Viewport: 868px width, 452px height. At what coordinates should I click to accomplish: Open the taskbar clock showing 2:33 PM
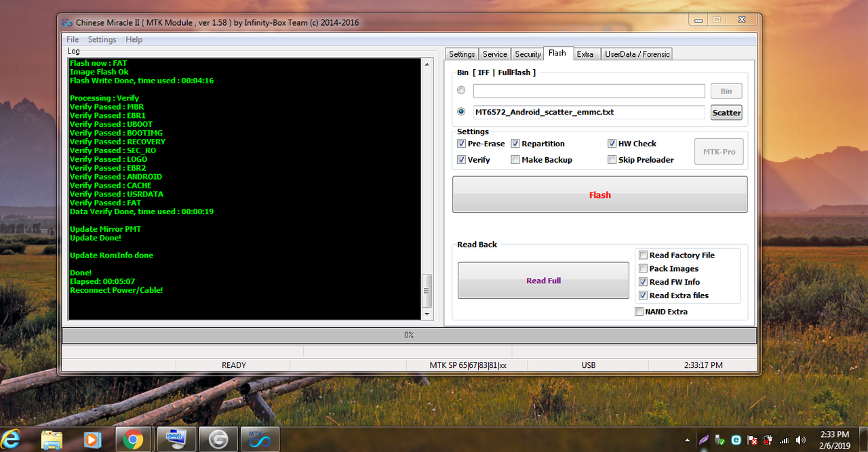pos(834,439)
